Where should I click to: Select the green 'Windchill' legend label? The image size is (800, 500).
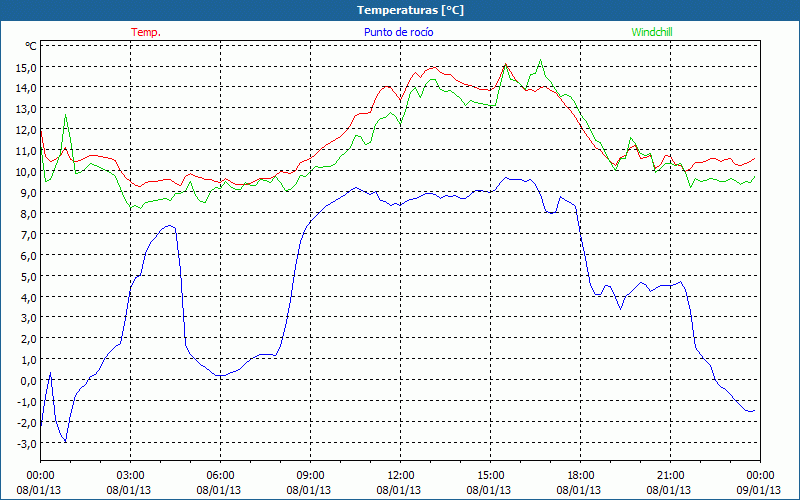(x=652, y=32)
